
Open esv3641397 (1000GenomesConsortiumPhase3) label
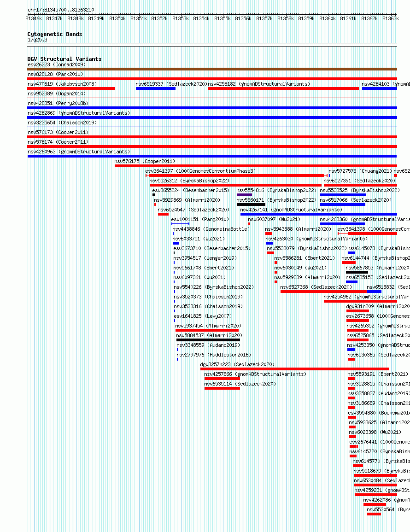tap(200, 171)
